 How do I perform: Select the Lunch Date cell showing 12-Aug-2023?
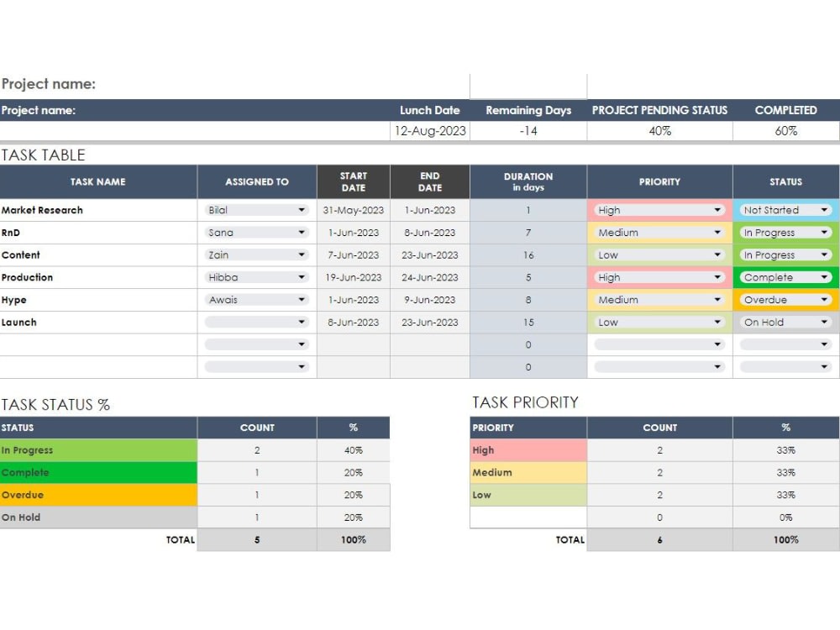click(429, 130)
